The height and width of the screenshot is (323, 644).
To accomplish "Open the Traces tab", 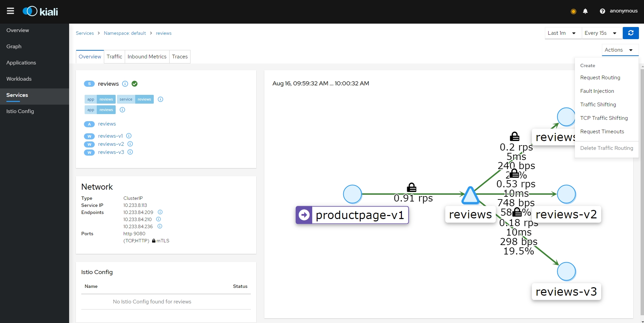I will pos(180,57).
